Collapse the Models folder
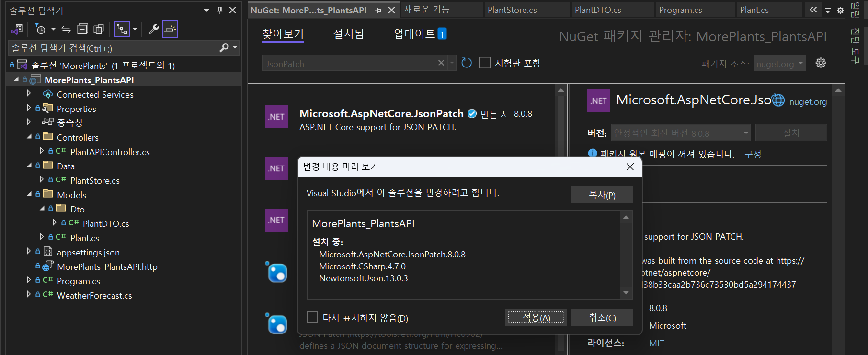This screenshot has width=868, height=355. (29, 194)
